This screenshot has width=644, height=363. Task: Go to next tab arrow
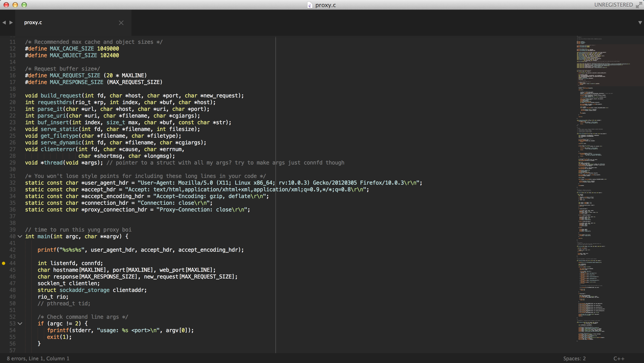point(11,23)
